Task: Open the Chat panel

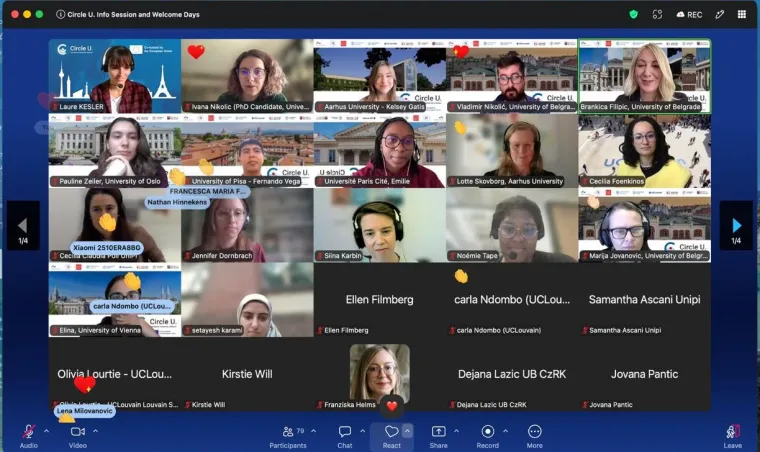Action: [345, 436]
